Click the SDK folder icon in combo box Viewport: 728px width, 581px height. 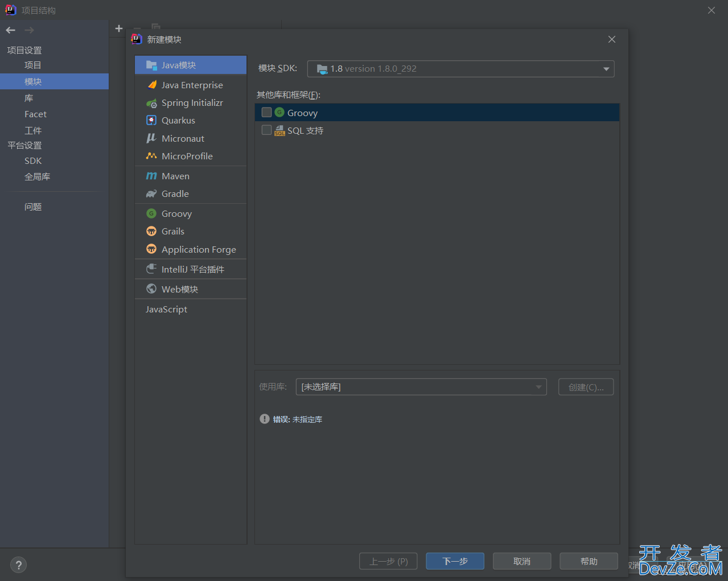point(322,69)
